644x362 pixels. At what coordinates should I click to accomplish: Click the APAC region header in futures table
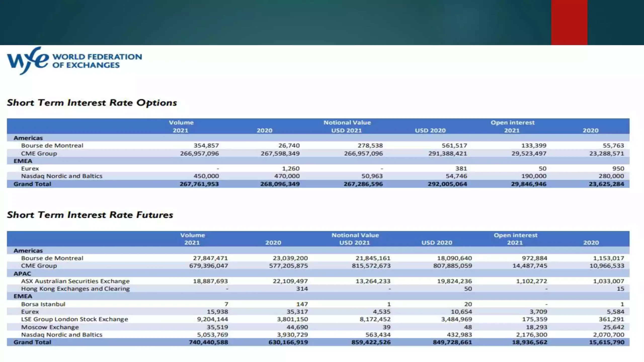click(x=22, y=274)
